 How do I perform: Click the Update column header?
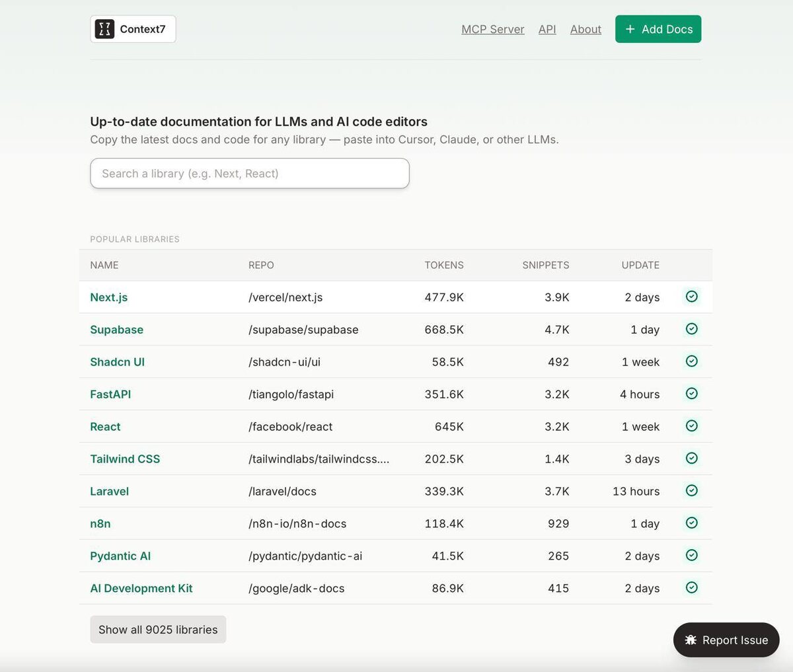coord(640,265)
